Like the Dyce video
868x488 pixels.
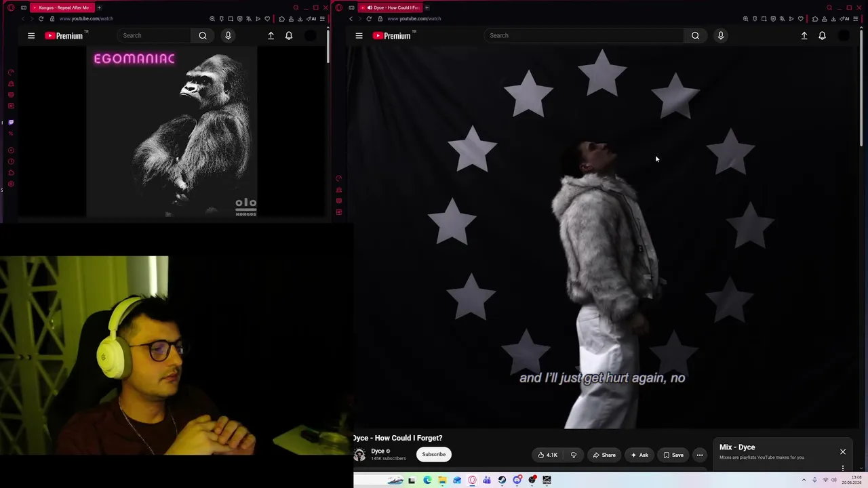[547, 455]
